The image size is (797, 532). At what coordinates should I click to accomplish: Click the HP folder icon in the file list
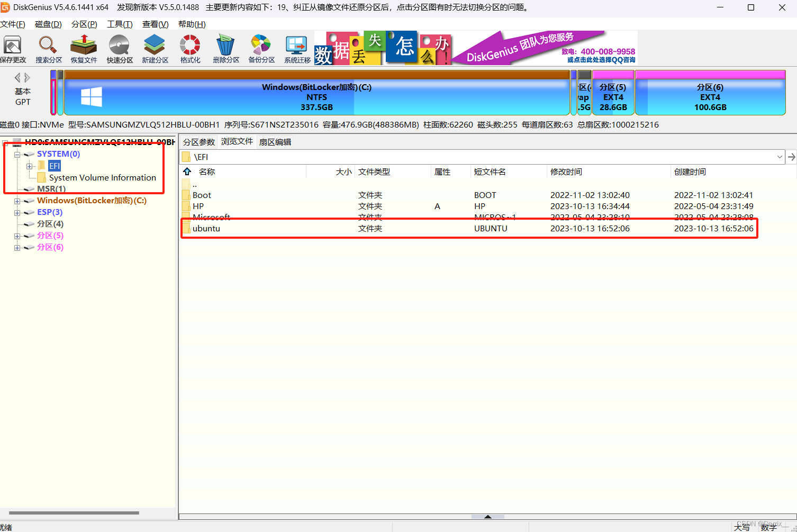click(186, 206)
